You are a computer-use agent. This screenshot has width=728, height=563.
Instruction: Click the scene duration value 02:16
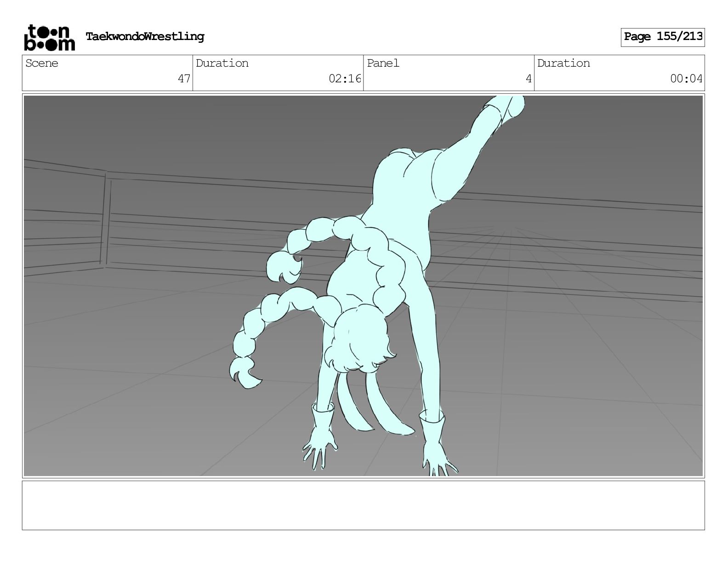345,79
